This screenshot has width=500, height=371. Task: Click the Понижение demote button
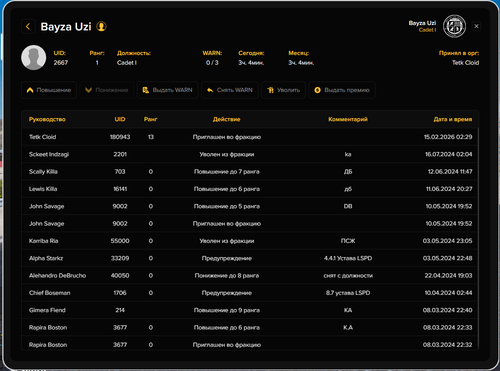pyautogui.click(x=107, y=90)
